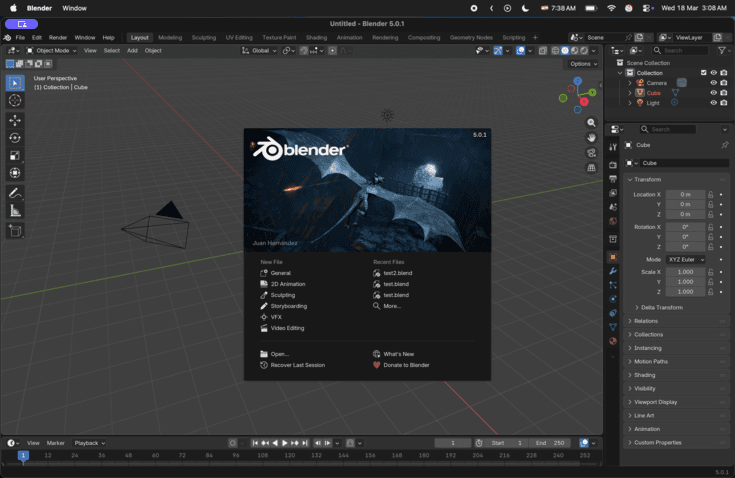Switch to Shading workspace tab

pyautogui.click(x=316, y=37)
